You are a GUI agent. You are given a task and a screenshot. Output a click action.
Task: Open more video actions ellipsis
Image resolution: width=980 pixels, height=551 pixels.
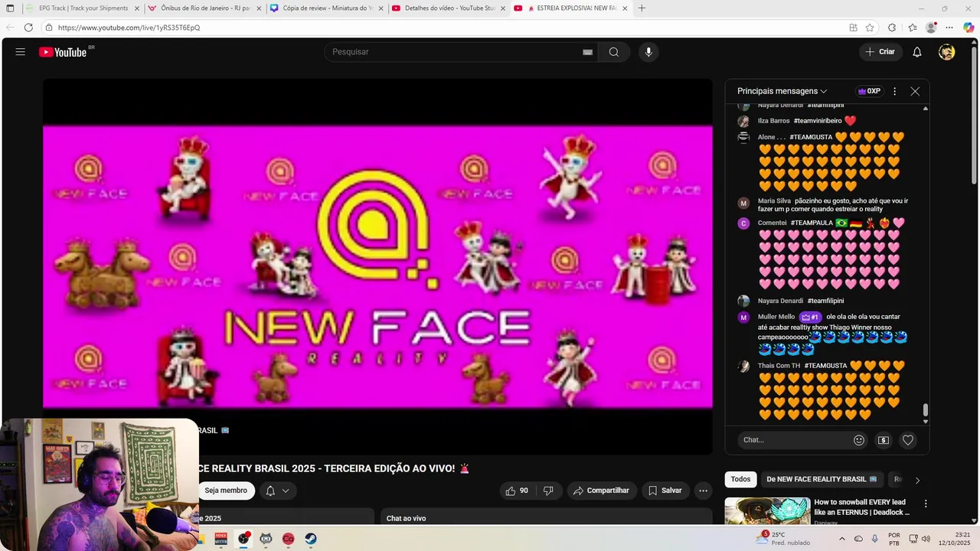pos(703,491)
